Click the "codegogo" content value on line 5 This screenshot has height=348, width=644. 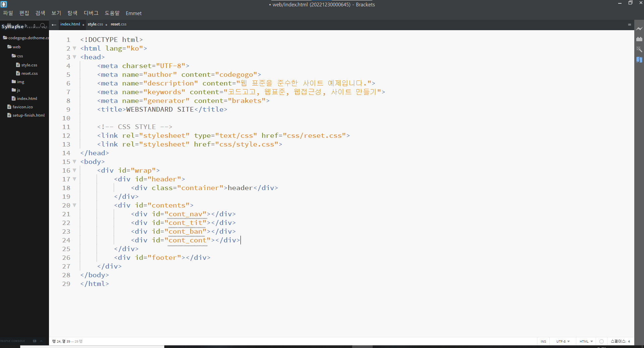238,74
